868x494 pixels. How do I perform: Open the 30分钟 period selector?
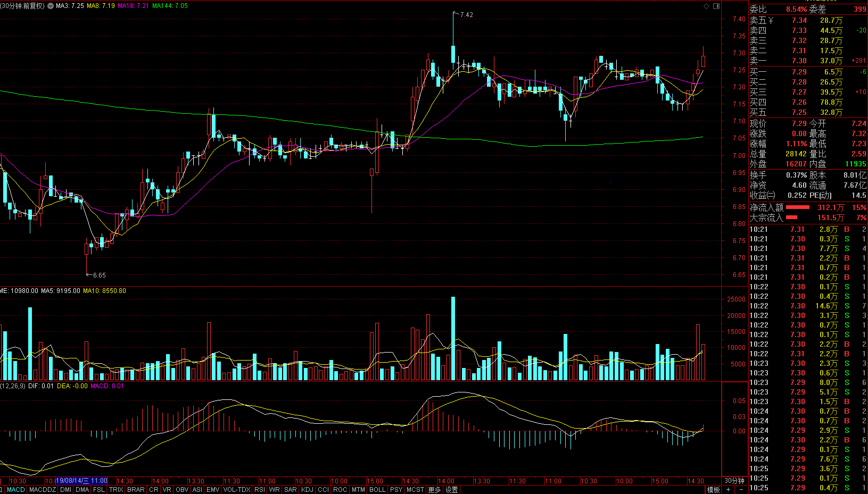(x=734, y=481)
